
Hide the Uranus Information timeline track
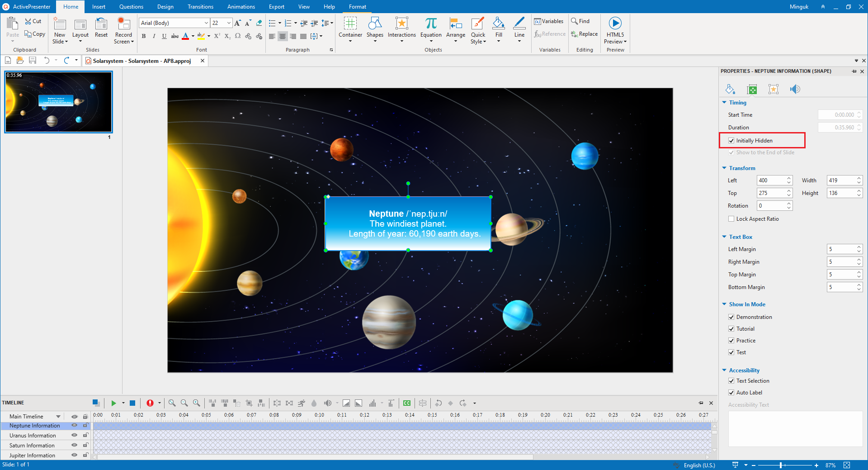tap(74, 436)
